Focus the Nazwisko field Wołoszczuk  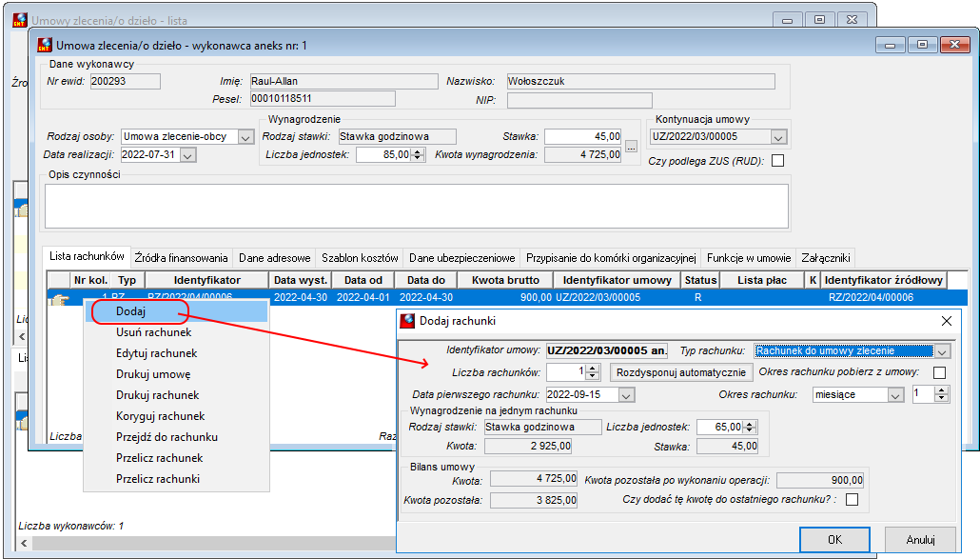point(640,81)
